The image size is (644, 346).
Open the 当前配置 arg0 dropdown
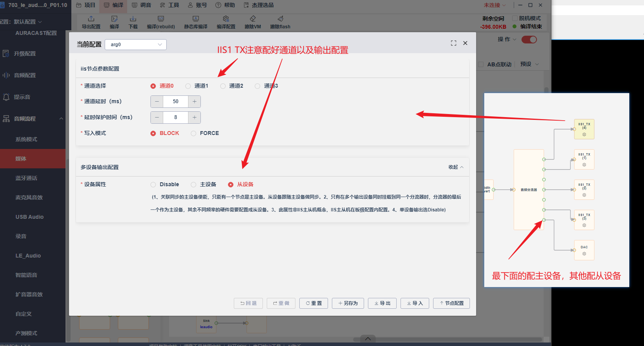[136, 45]
